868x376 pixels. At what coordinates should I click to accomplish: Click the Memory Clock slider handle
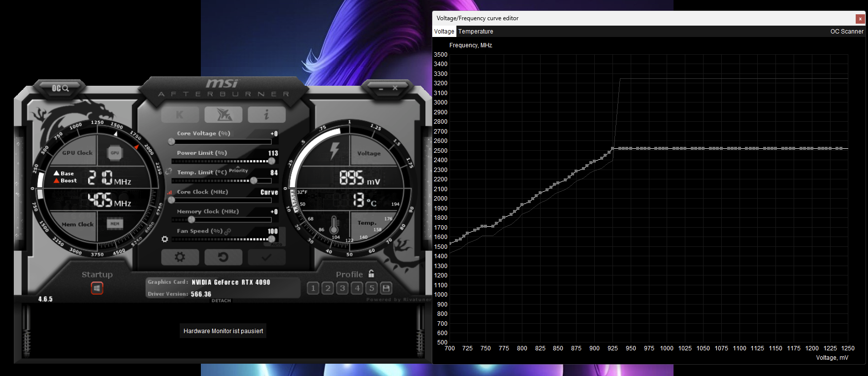(x=192, y=219)
